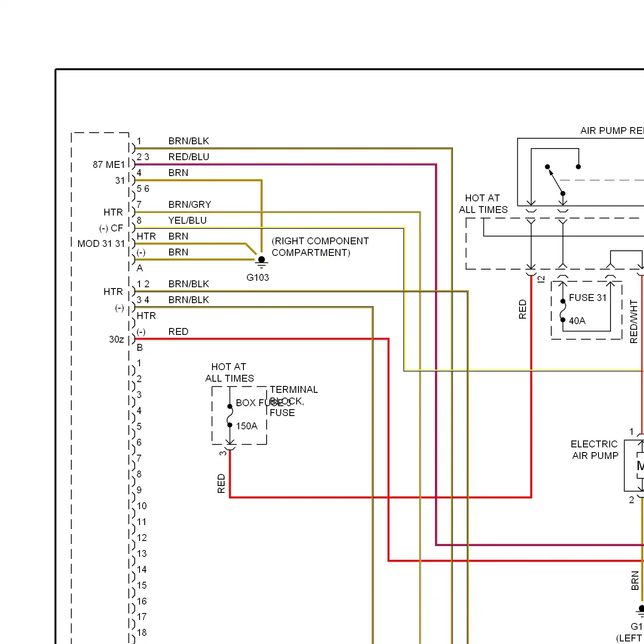Click the FUSE 31 text
Screen dimensions: 644x644
pyautogui.click(x=588, y=298)
